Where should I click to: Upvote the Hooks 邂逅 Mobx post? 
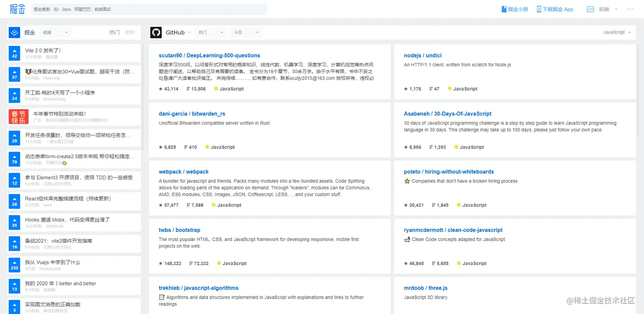coord(14,223)
